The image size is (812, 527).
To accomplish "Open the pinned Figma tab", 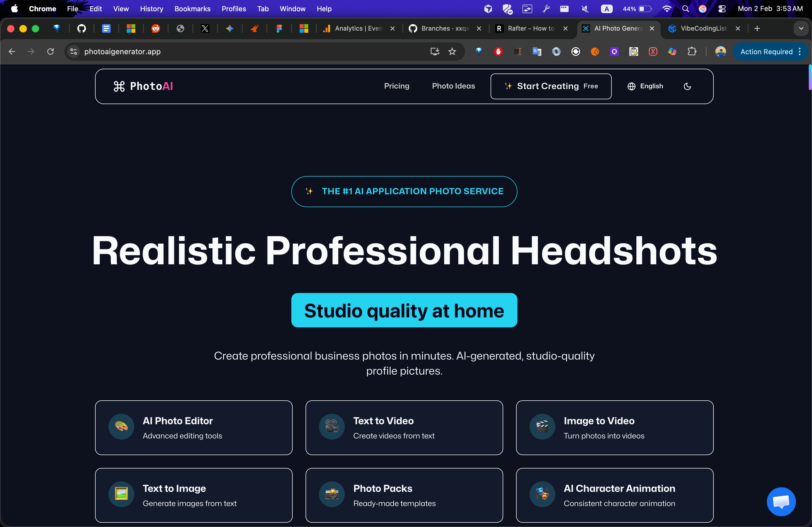I will tap(279, 29).
